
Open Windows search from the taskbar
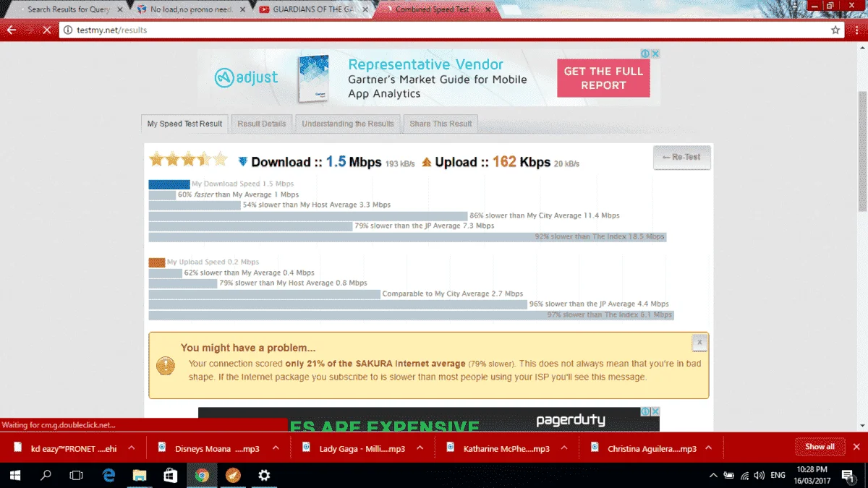46,475
